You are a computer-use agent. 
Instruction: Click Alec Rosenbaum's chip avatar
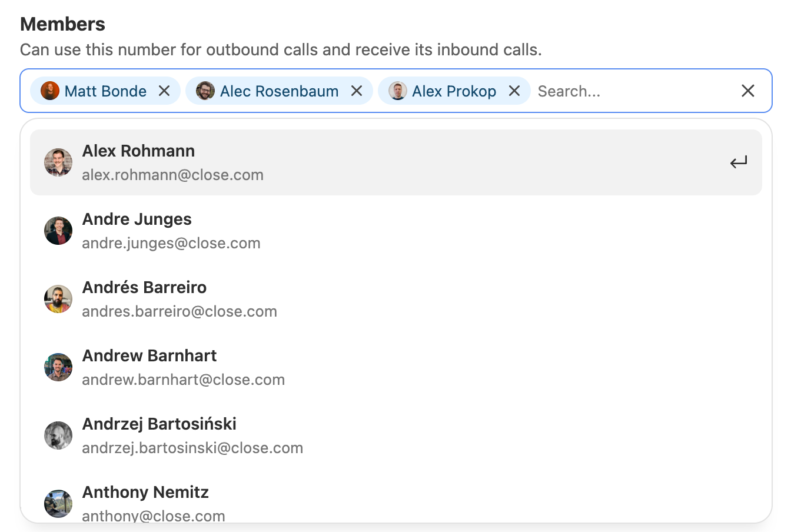pyautogui.click(x=205, y=91)
